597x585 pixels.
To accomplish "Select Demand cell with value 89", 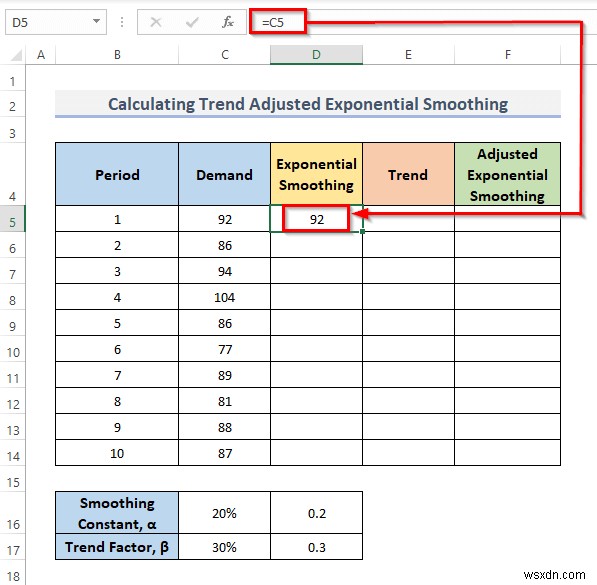I will coord(225,375).
